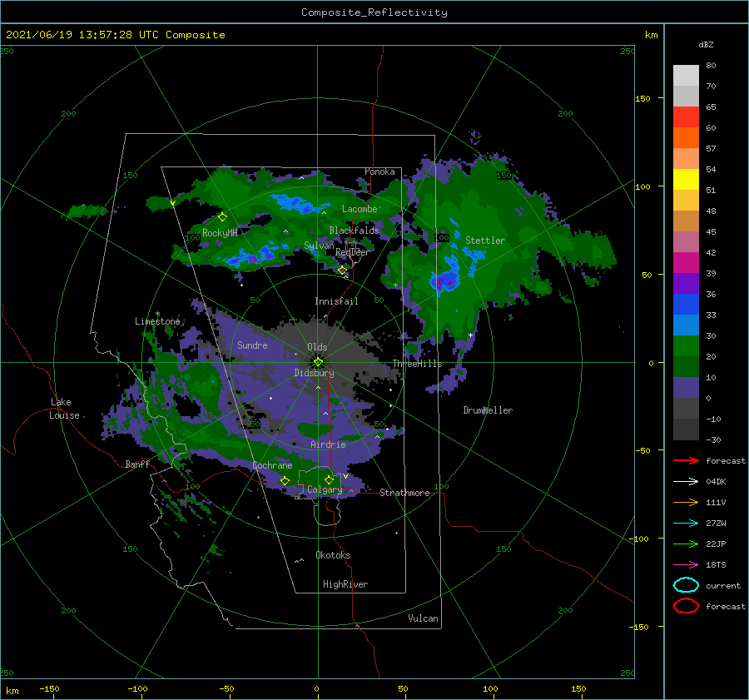This screenshot has height=700, width=749.
Task: Click the white 04DK arrow icon
Action: pos(686,481)
